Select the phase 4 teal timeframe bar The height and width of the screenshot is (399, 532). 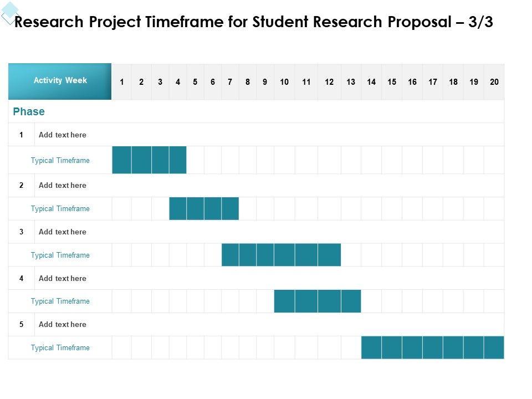pos(317,301)
